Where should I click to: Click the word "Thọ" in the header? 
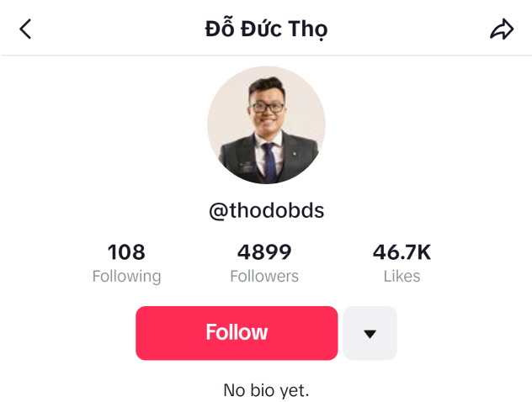click(x=308, y=29)
